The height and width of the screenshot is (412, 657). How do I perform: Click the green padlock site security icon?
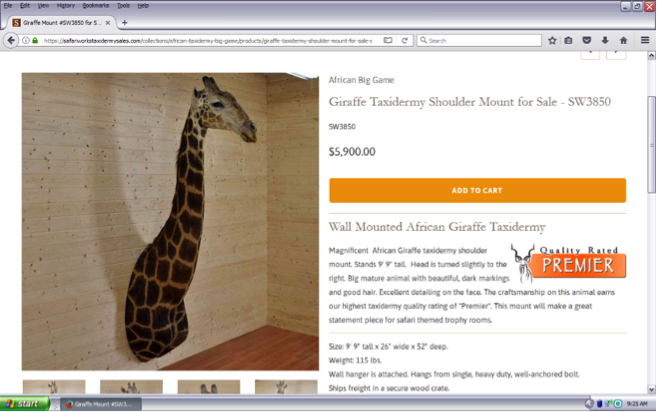point(35,41)
